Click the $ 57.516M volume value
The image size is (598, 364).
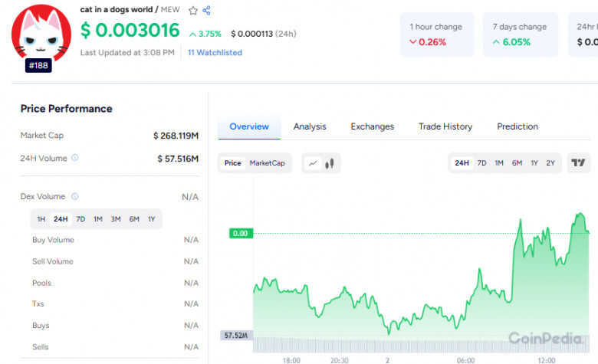coord(178,159)
